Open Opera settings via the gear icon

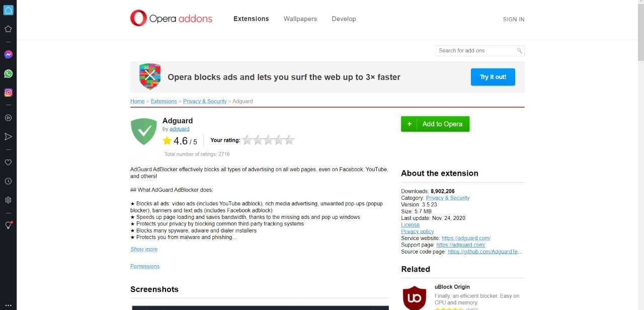(x=8, y=200)
